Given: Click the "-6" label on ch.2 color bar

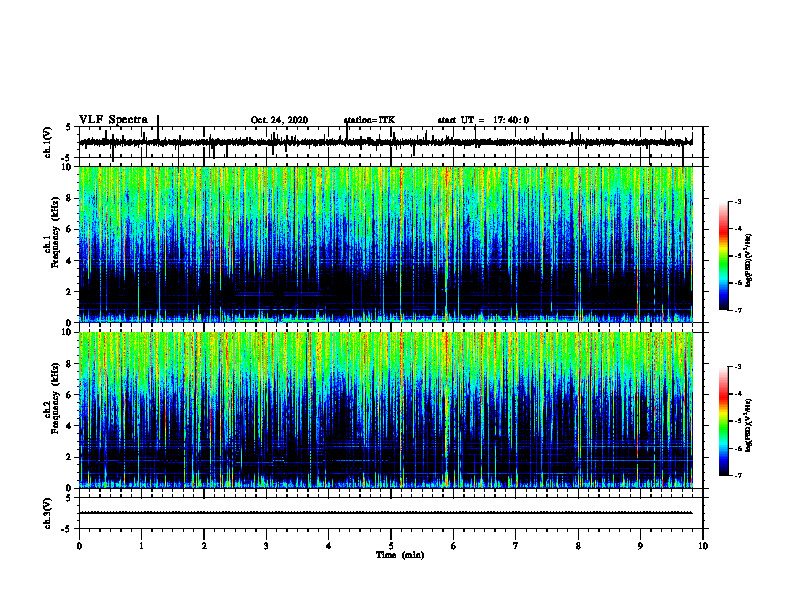Looking at the screenshot, I should coord(737,448).
